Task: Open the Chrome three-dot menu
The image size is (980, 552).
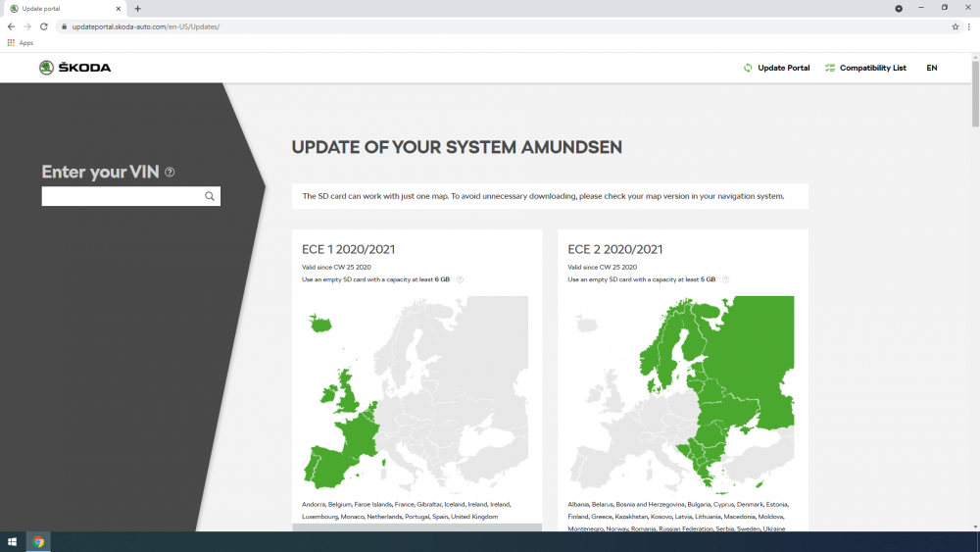Action: pyautogui.click(x=969, y=26)
